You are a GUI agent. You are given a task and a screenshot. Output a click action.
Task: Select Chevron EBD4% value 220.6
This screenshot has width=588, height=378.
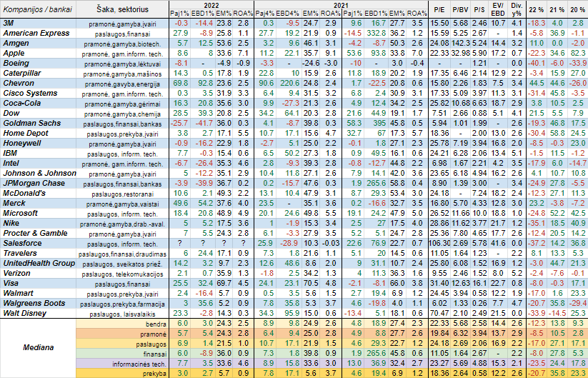coord(287,84)
